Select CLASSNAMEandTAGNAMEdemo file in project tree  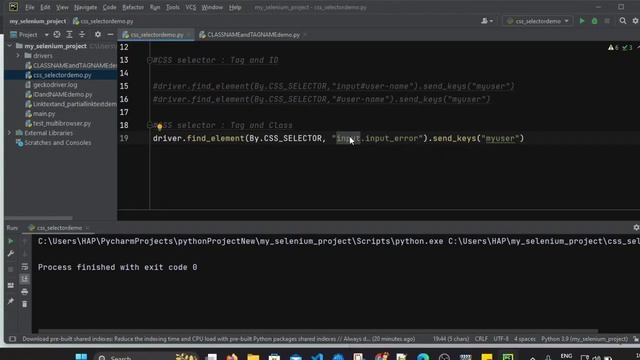[71, 65]
